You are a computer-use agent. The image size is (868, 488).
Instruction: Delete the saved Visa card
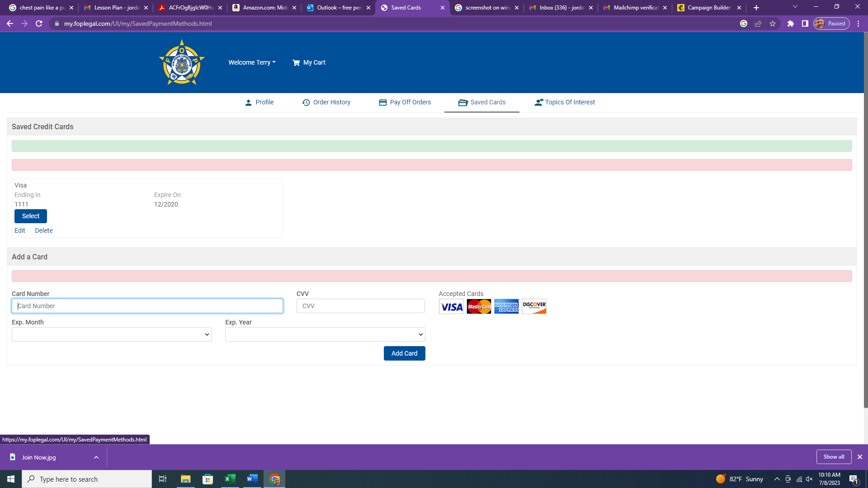pos(44,230)
